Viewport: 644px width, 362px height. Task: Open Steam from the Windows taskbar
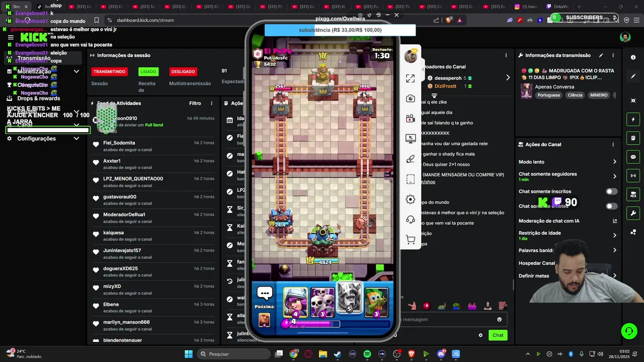(338, 354)
